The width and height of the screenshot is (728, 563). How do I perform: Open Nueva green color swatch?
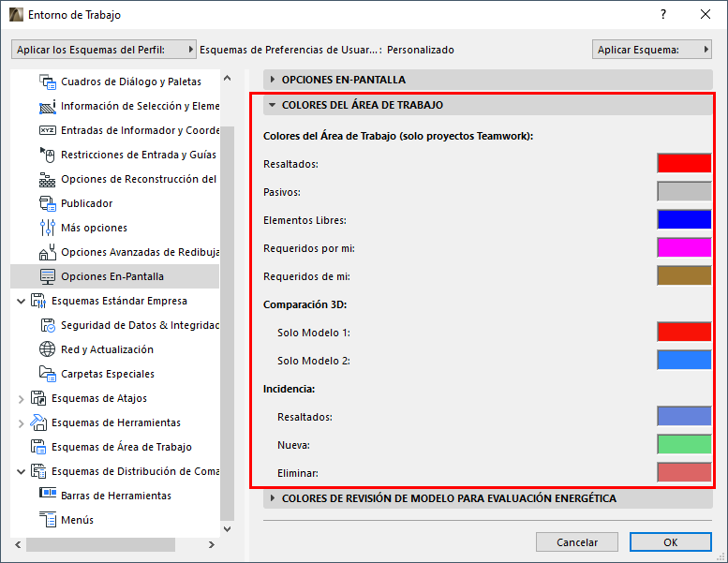tap(684, 444)
